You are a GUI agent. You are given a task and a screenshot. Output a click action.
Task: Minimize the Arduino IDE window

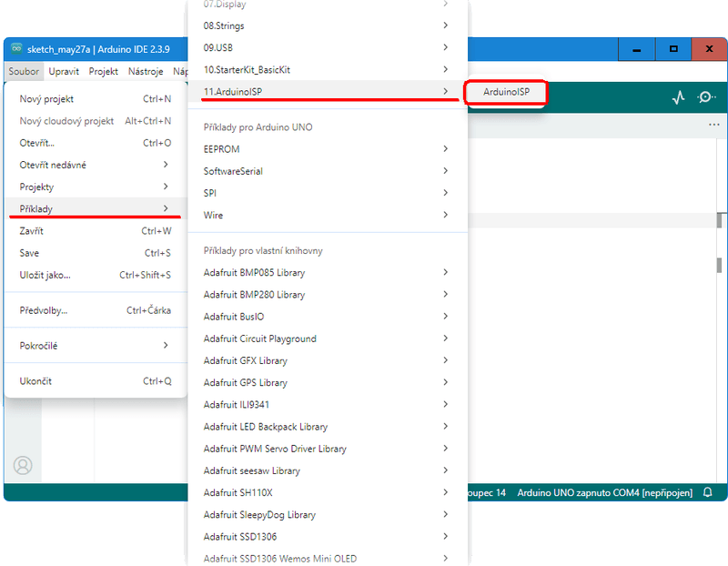(x=636, y=49)
